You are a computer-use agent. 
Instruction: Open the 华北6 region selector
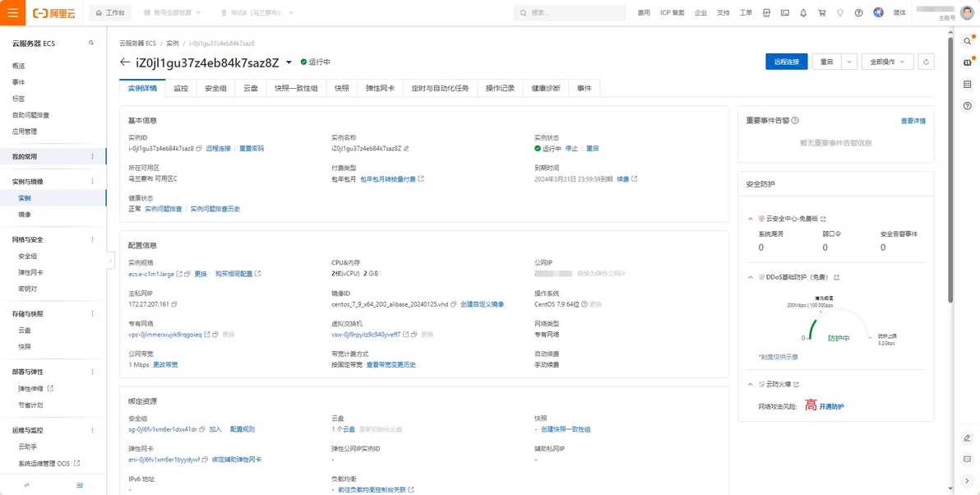tap(257, 12)
